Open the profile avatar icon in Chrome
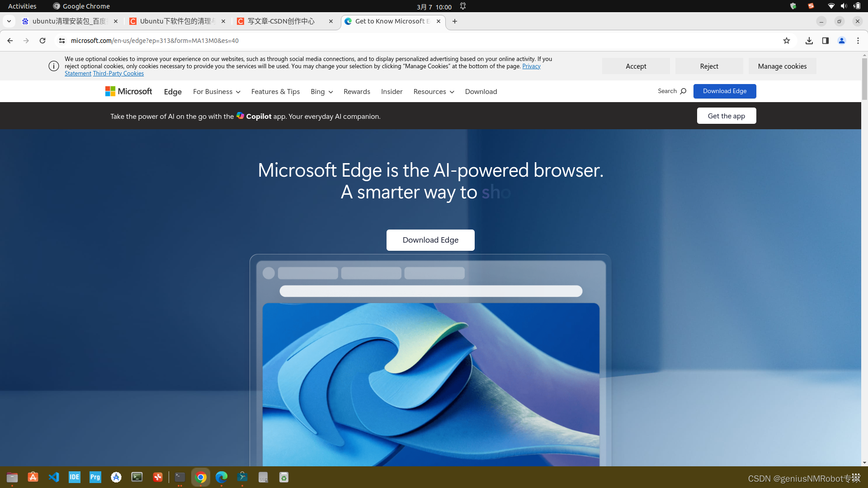This screenshot has height=488, width=868. tap(842, 40)
